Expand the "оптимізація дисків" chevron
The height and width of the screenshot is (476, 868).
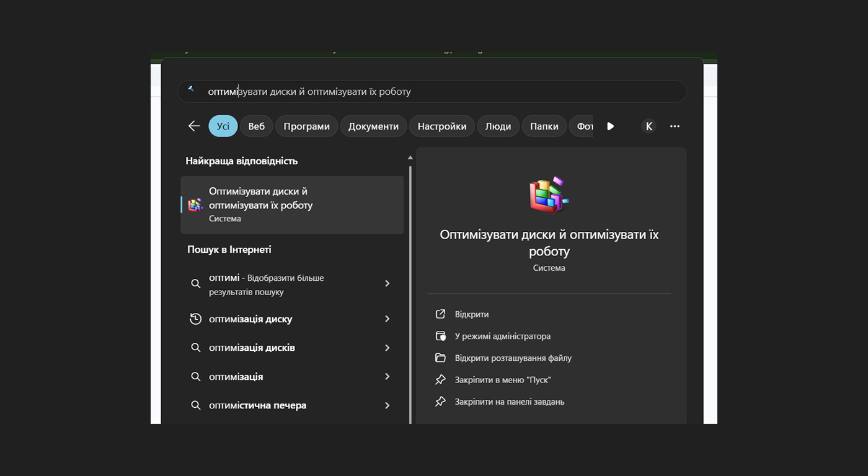pos(387,348)
